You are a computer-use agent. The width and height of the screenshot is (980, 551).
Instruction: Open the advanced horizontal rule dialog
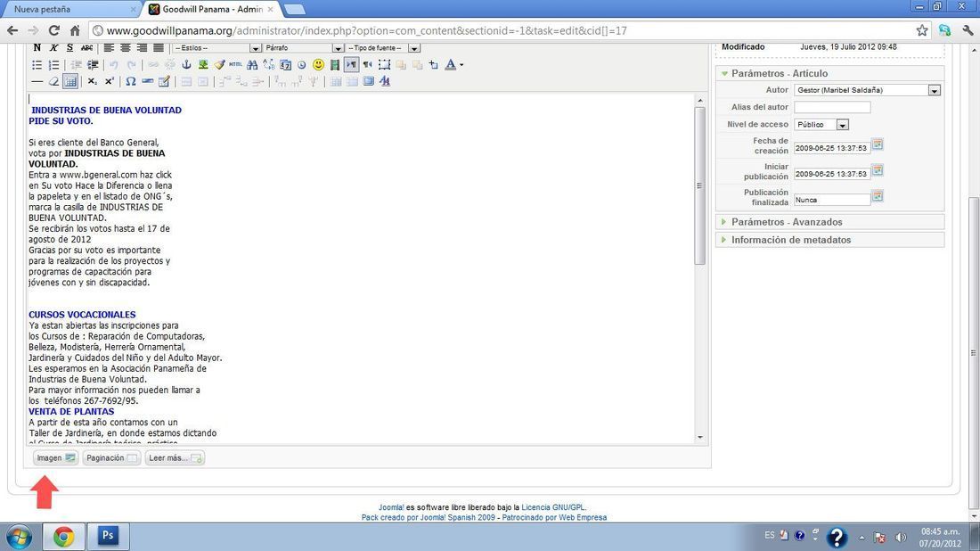point(148,81)
